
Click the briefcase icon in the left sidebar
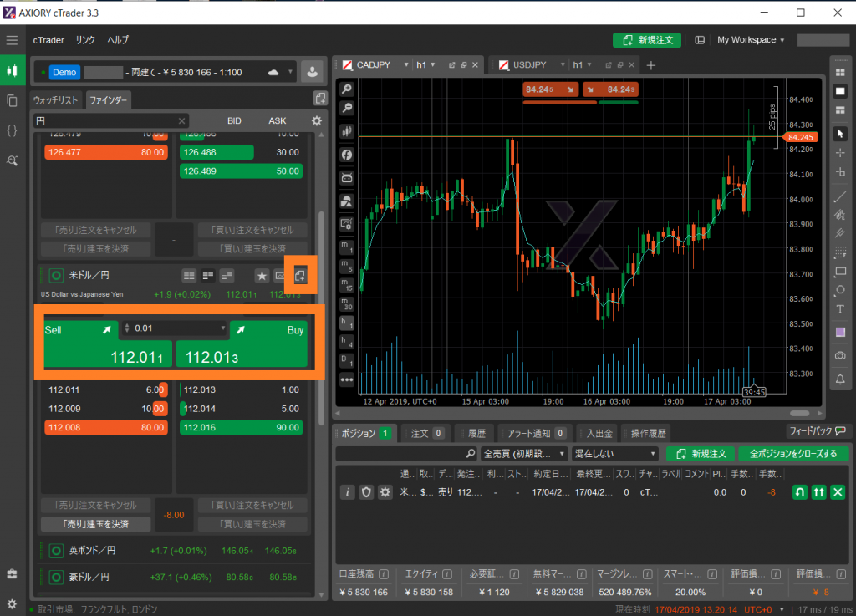[x=12, y=574]
